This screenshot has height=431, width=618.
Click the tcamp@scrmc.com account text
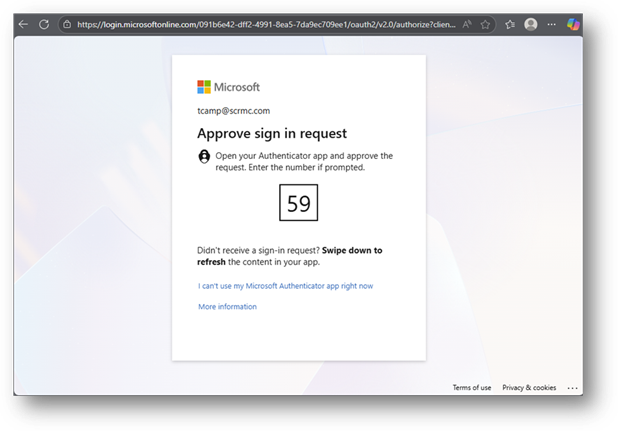233,111
